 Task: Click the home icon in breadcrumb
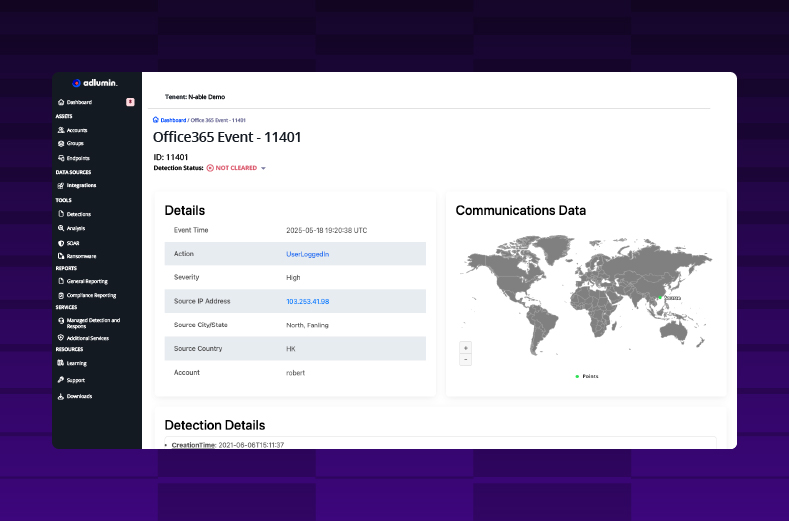[156, 119]
